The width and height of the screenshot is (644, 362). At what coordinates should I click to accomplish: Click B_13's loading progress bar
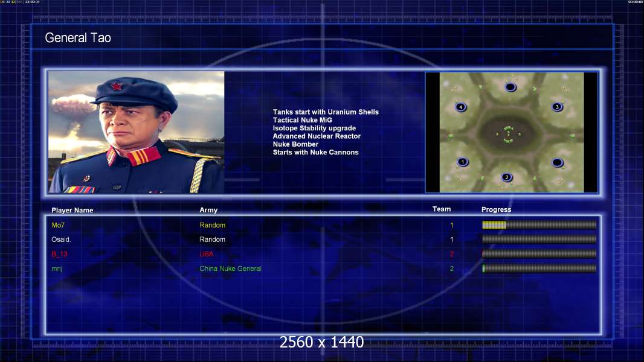[x=539, y=254]
